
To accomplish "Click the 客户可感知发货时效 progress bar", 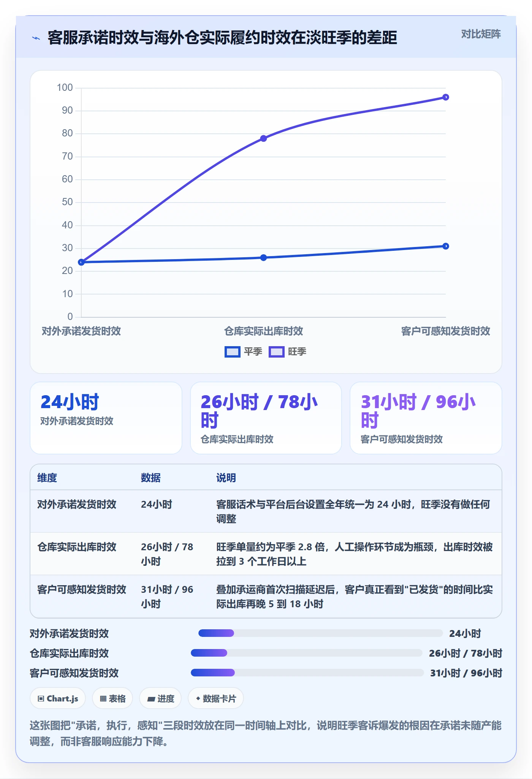I will pos(307,673).
